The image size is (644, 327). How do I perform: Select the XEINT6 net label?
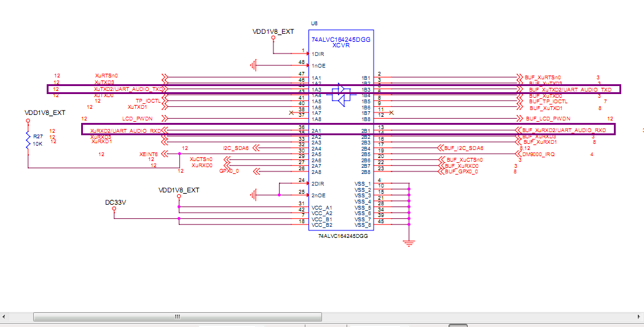point(148,154)
